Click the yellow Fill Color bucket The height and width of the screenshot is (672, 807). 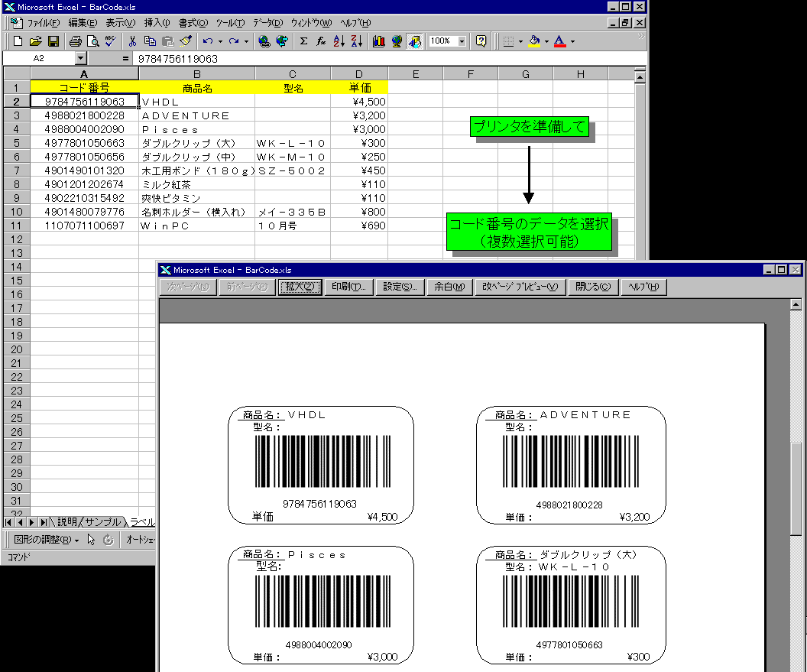tap(534, 41)
